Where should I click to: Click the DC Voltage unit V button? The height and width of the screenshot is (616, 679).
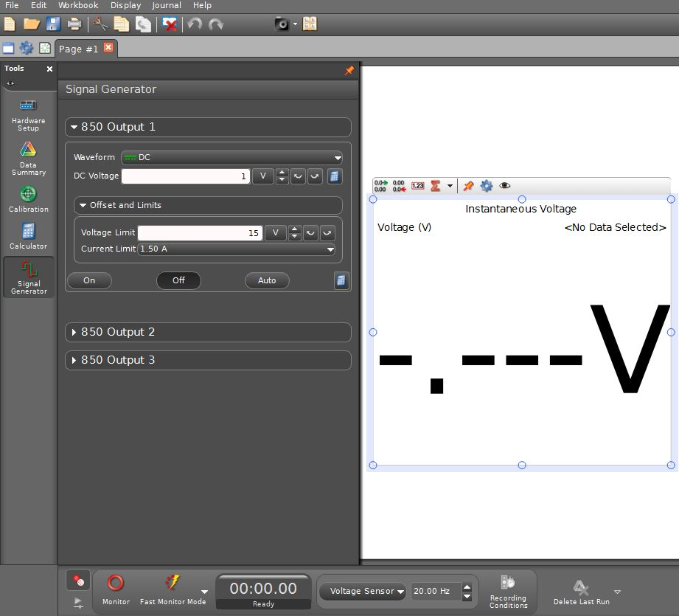click(x=262, y=176)
